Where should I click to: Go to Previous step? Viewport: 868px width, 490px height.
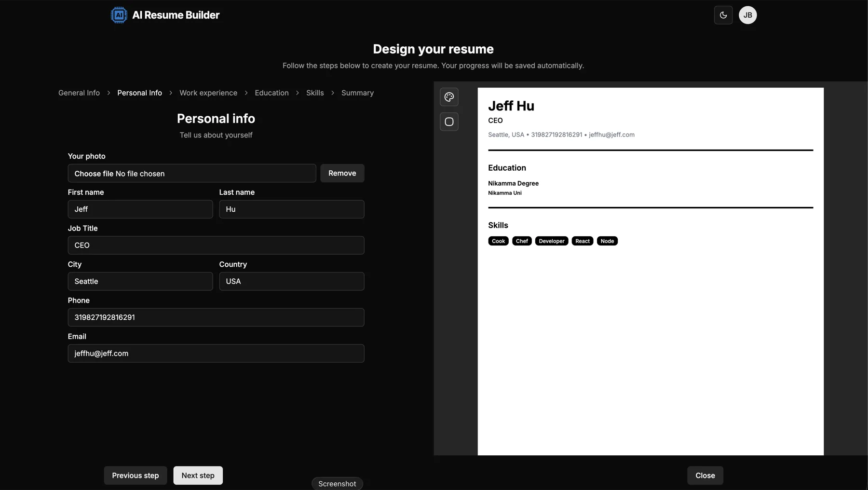pos(136,476)
